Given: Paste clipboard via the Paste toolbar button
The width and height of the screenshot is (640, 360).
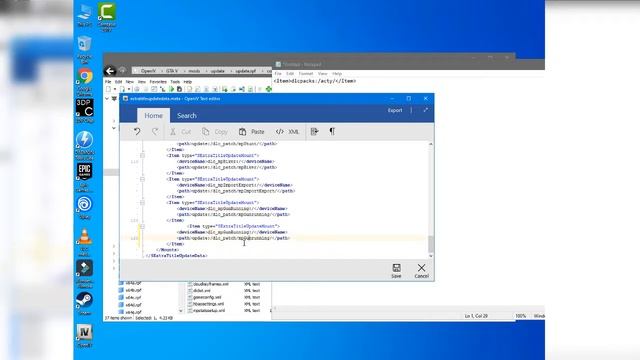Looking at the screenshot, I should pos(251,132).
